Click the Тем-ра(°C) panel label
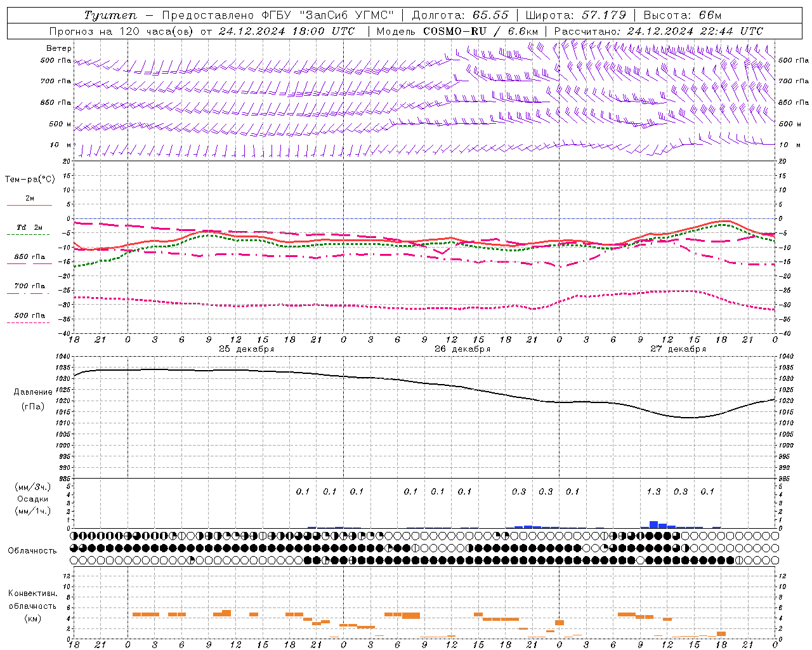Screen dimensions: 812x650 coord(30,179)
